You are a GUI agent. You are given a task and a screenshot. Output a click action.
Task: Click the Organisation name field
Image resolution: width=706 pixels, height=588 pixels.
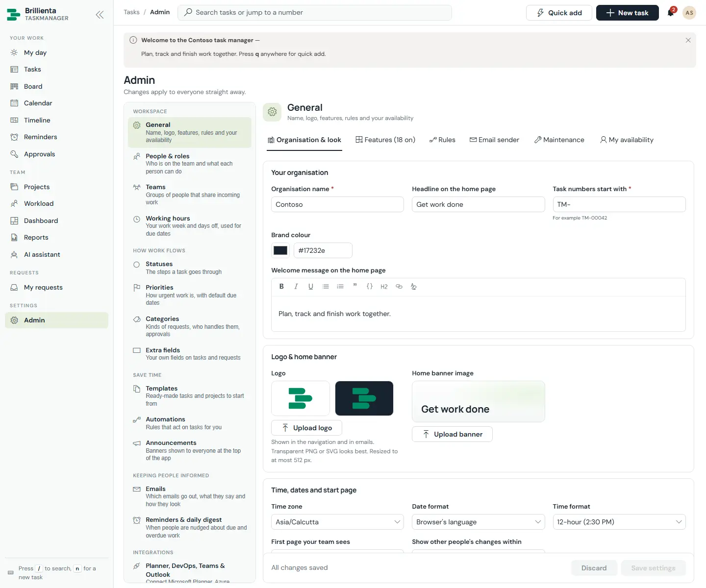[x=337, y=204]
